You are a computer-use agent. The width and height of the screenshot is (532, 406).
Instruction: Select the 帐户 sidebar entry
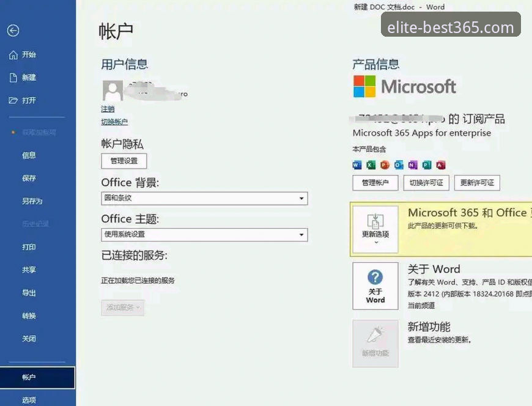click(37, 377)
